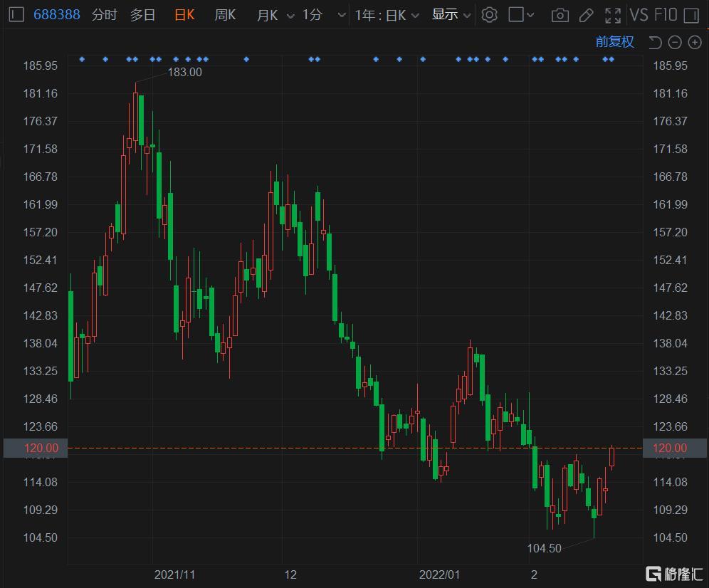Click the 104.50 low price label
The image size is (709, 588).
[544, 548]
